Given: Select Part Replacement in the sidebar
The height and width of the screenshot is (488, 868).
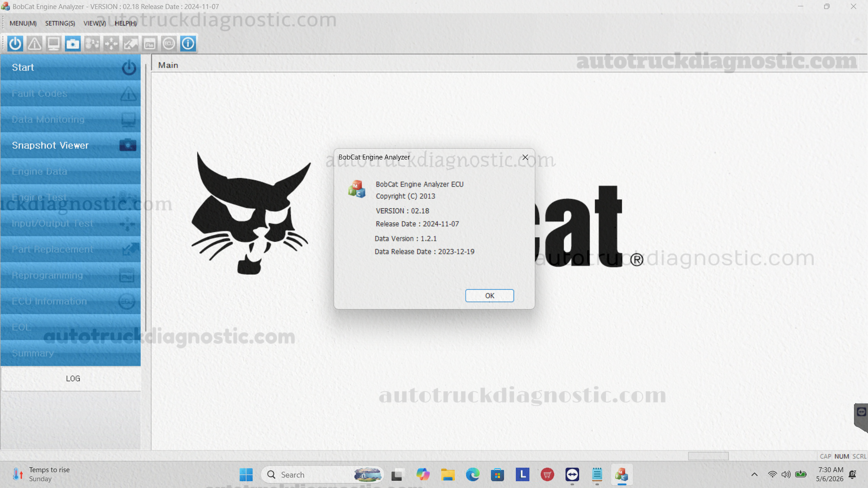Looking at the screenshot, I should point(71,249).
